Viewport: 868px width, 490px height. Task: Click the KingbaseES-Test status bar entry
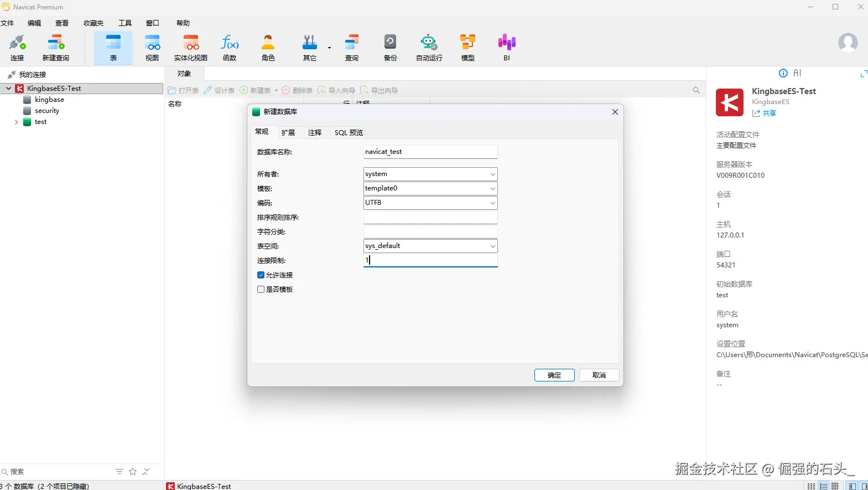[x=199, y=486]
